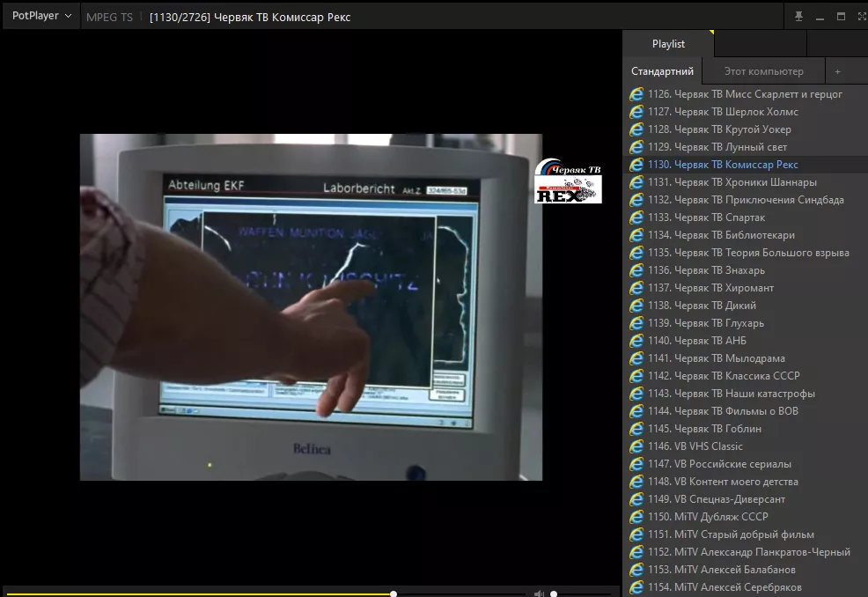Select 1135. Червяк ТВ Теория Большого взрыва
Screen dimensions: 868x597
746,253
